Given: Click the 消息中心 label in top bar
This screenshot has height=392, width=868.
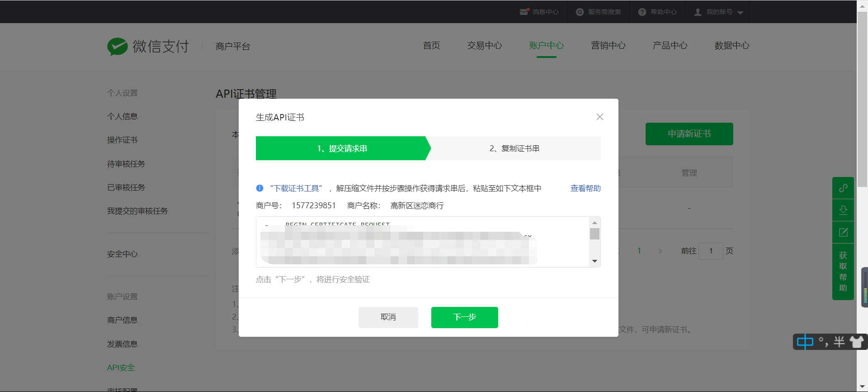Looking at the screenshot, I should (545, 12).
